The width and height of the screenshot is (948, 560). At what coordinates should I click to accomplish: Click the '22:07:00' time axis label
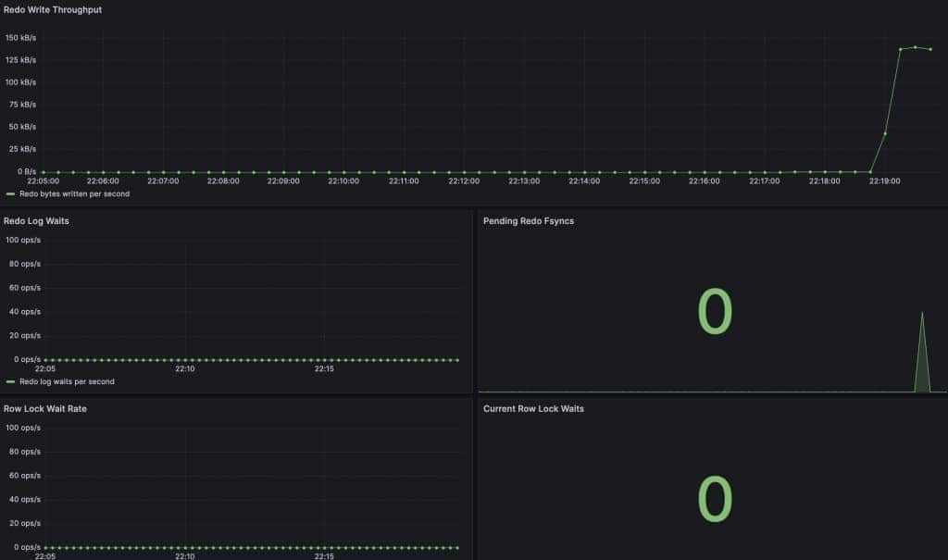click(x=163, y=180)
